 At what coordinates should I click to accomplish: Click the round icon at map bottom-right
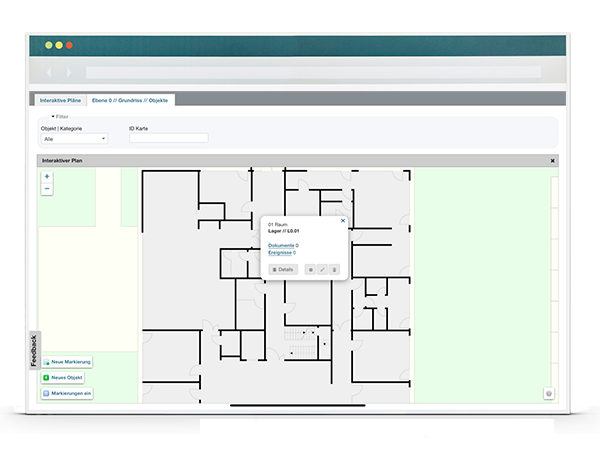[x=548, y=393]
